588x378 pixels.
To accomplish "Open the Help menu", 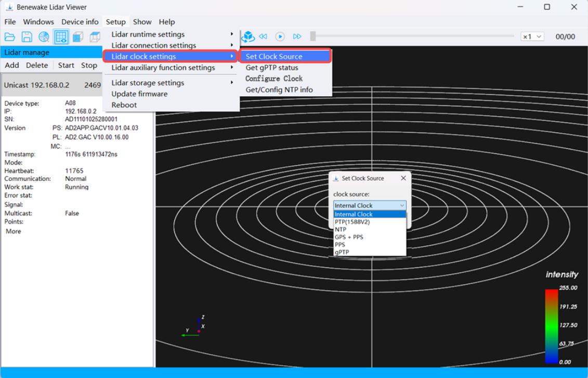I will 167,22.
